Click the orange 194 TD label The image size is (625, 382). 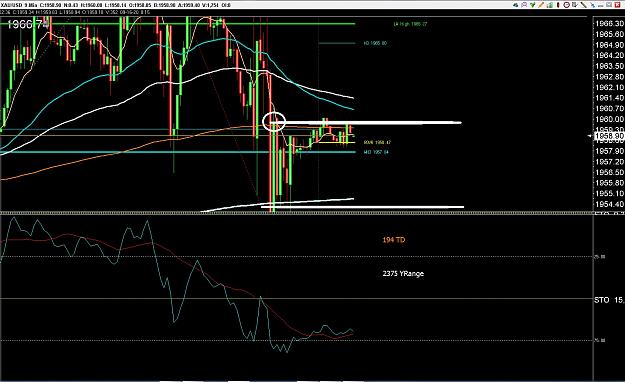[x=393, y=240]
